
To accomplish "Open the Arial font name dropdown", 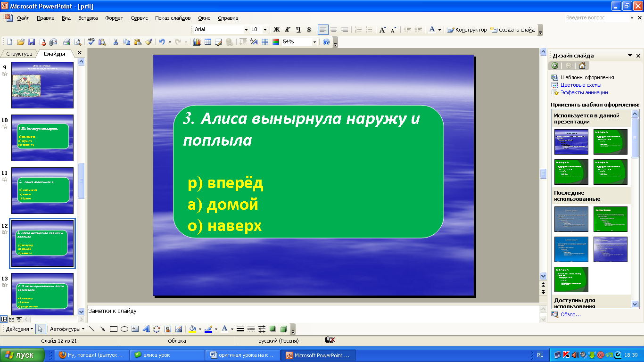I will (x=246, y=29).
